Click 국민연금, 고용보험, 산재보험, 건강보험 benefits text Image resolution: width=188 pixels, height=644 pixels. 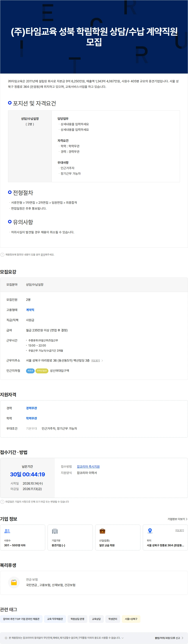click(x=51, y=585)
